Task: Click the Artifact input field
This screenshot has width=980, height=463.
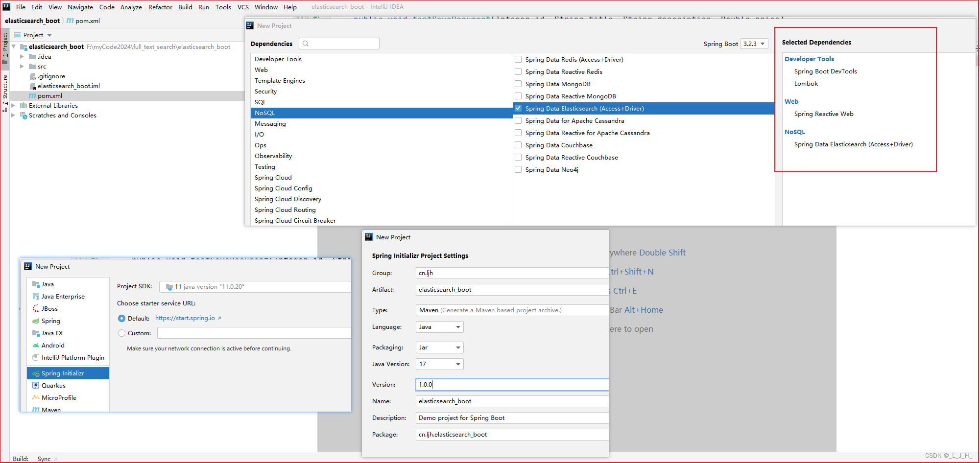Action: point(512,290)
